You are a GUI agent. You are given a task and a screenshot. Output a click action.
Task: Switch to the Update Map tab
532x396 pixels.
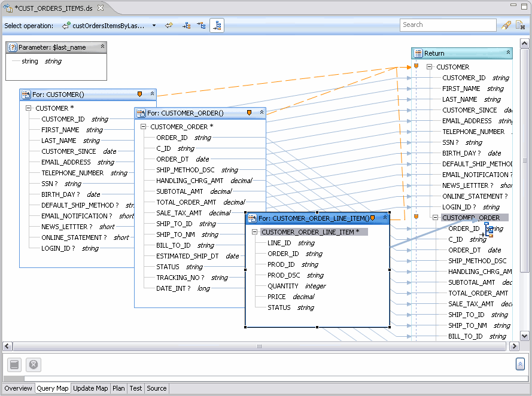click(90, 388)
